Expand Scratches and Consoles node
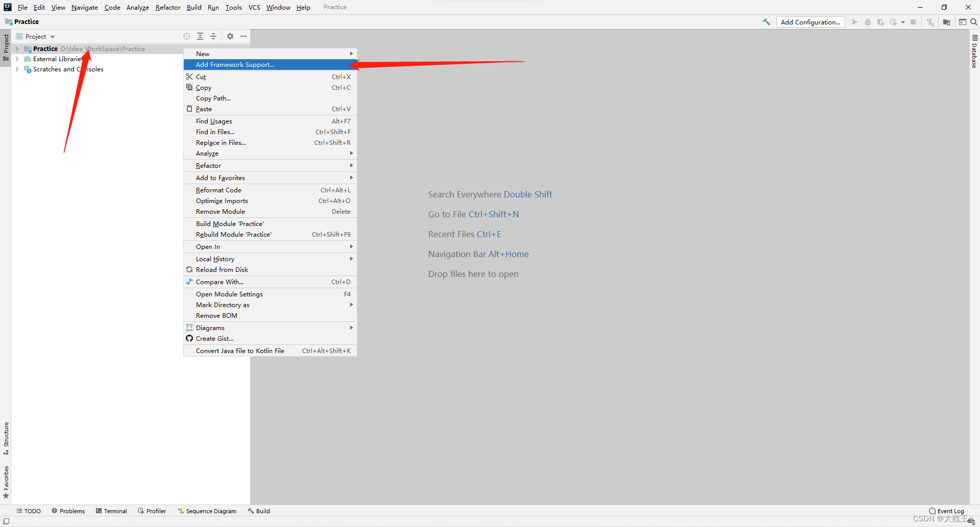Screen dimensions: 980x527 17,69
